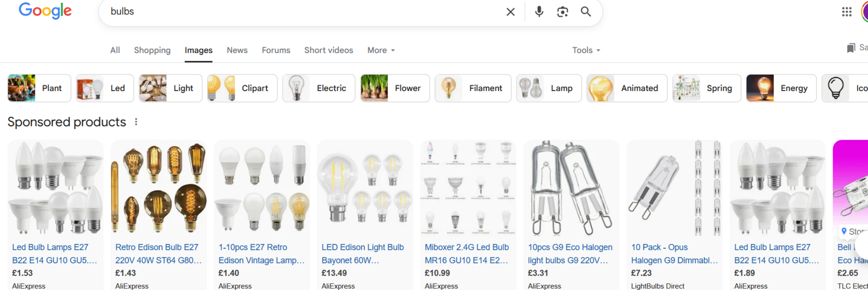The height and width of the screenshot is (290, 868).
Task: Expand the Tools filter dropdown
Action: 586,50
